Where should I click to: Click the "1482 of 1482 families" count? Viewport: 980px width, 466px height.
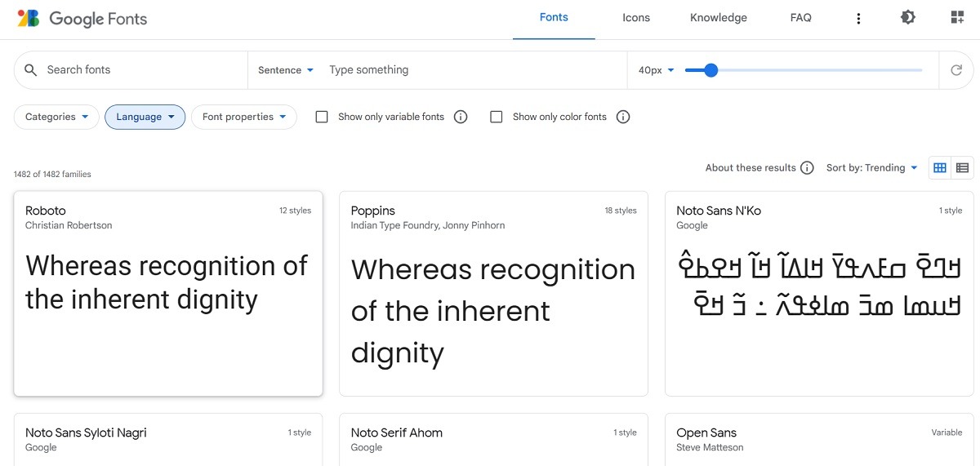[x=52, y=174]
